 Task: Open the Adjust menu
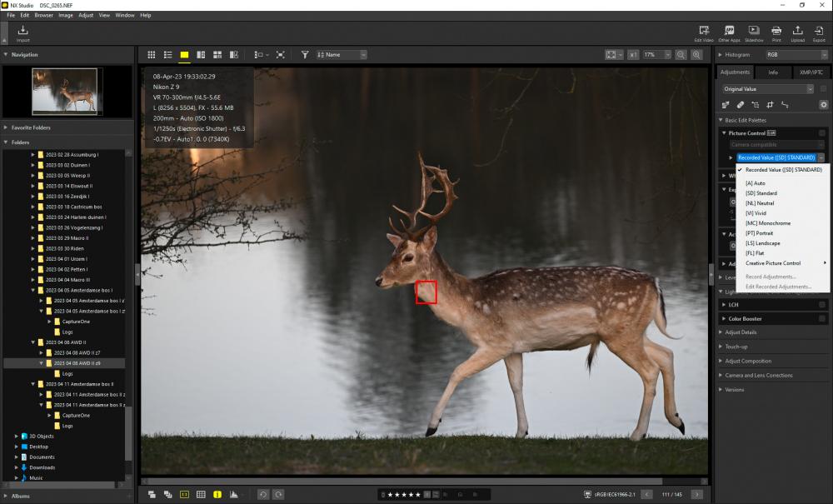coord(86,15)
